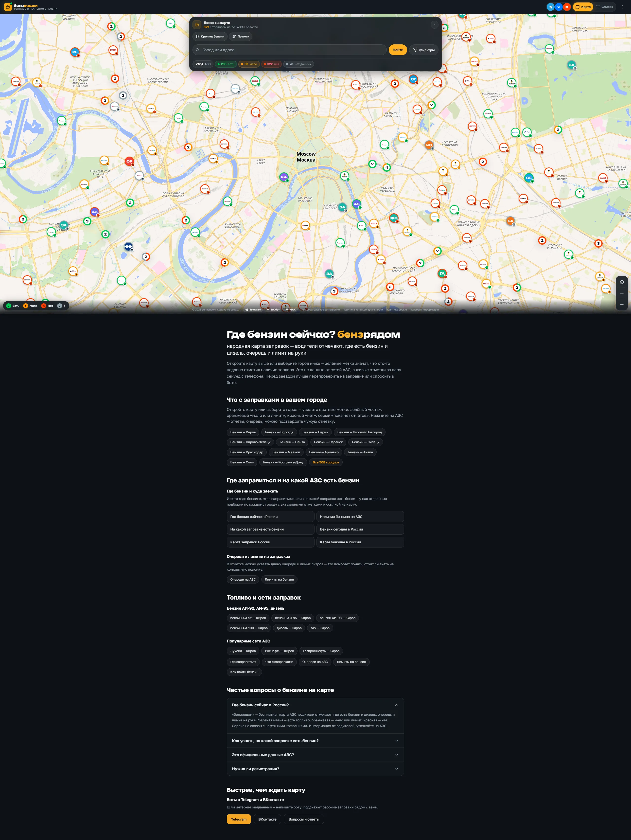Toggle the Срочно: бензин chip
The height and width of the screenshot is (840, 631).
[x=210, y=37]
